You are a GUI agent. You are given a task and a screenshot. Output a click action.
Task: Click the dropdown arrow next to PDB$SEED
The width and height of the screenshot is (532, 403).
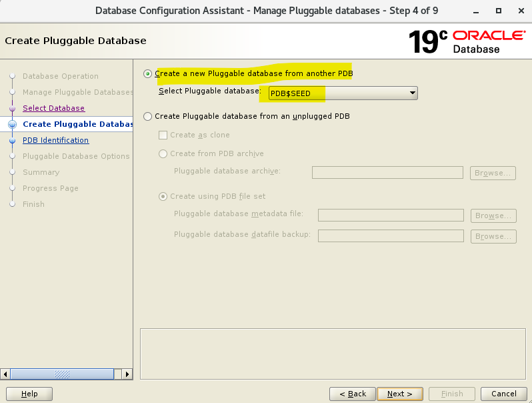coord(412,93)
